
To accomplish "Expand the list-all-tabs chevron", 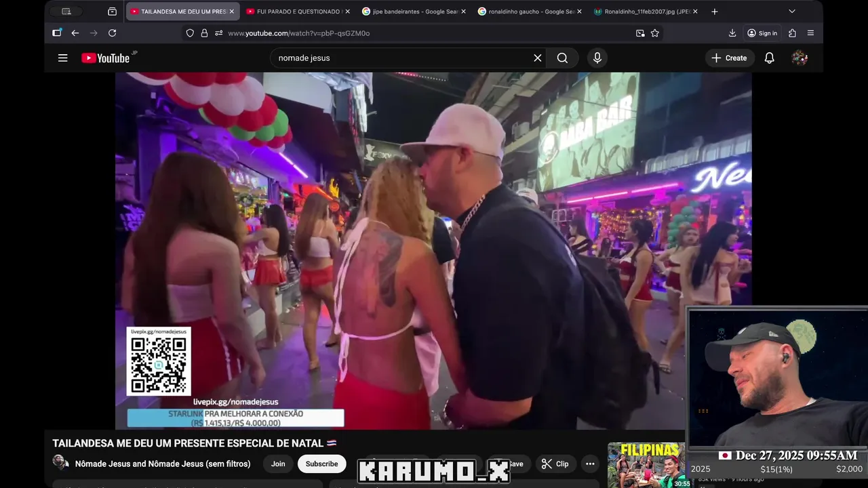I will click(x=791, y=12).
